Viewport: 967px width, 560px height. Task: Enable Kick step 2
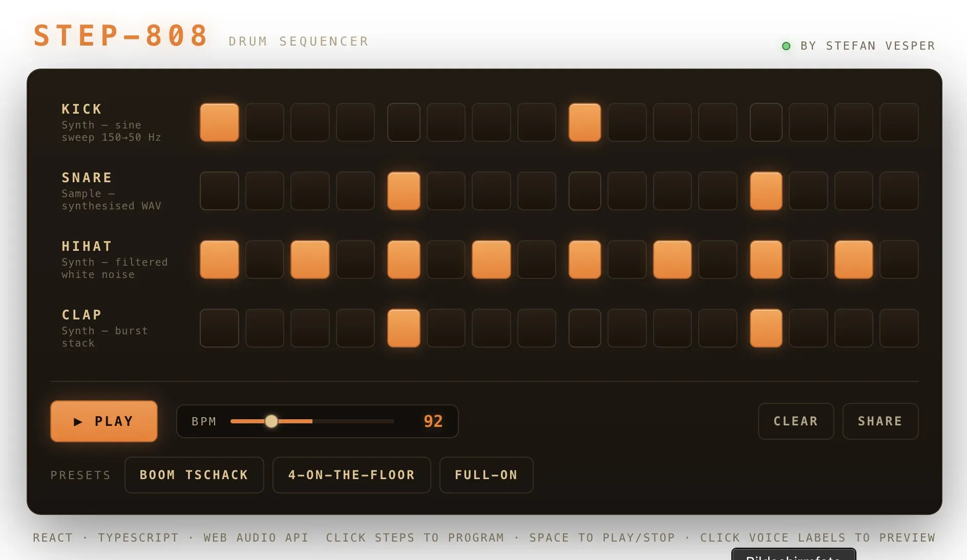click(x=265, y=122)
